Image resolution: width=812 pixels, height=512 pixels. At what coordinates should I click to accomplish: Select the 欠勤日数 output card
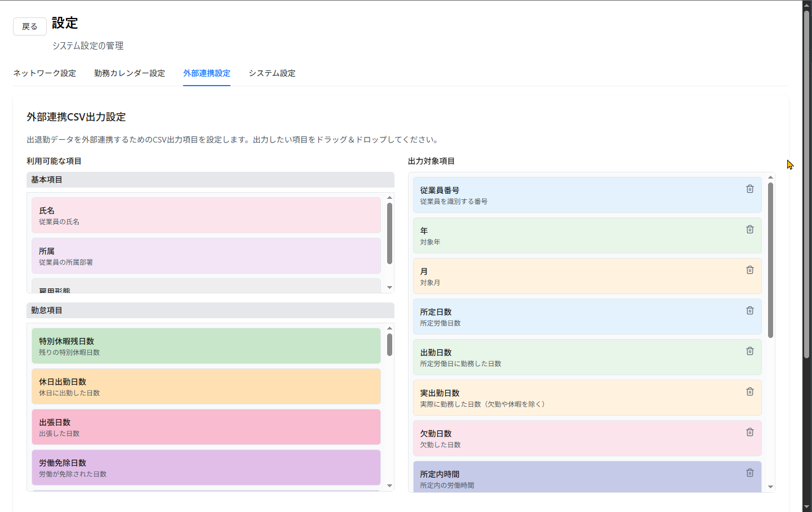(x=587, y=438)
